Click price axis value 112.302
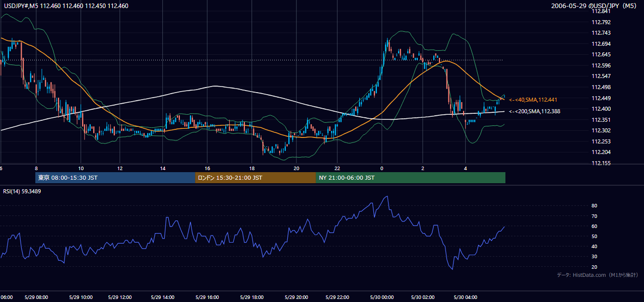The image size is (644, 302). [x=602, y=130]
